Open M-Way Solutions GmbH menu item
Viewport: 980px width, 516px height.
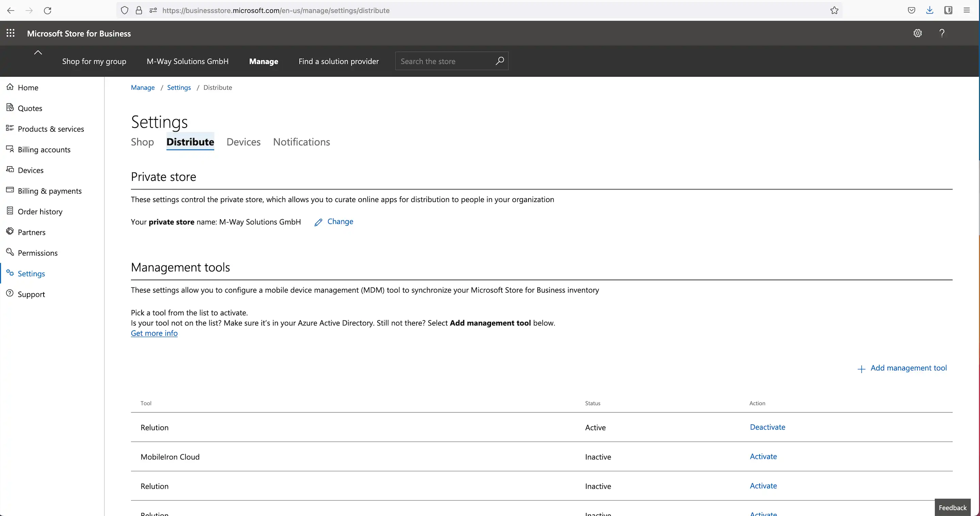pyautogui.click(x=187, y=61)
